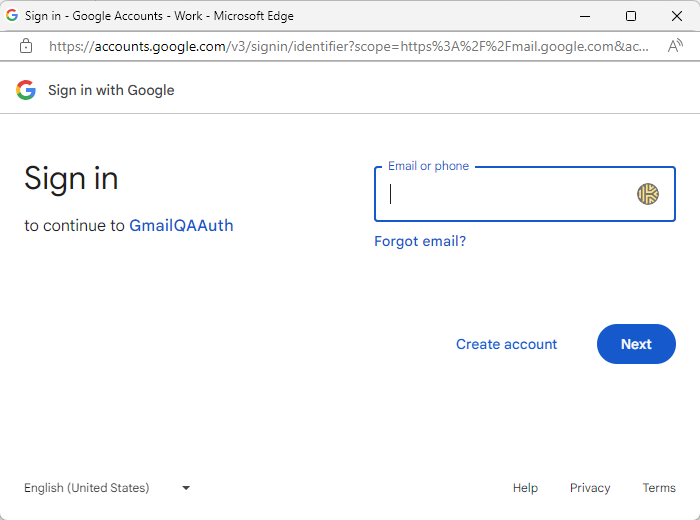Maximize the Edge sign-in window

[630, 16]
